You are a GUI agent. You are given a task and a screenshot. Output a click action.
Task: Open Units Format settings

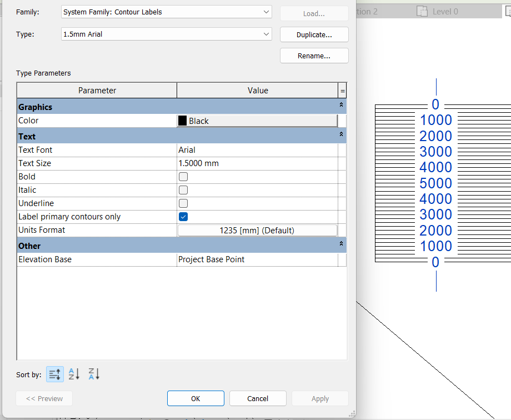(x=257, y=229)
